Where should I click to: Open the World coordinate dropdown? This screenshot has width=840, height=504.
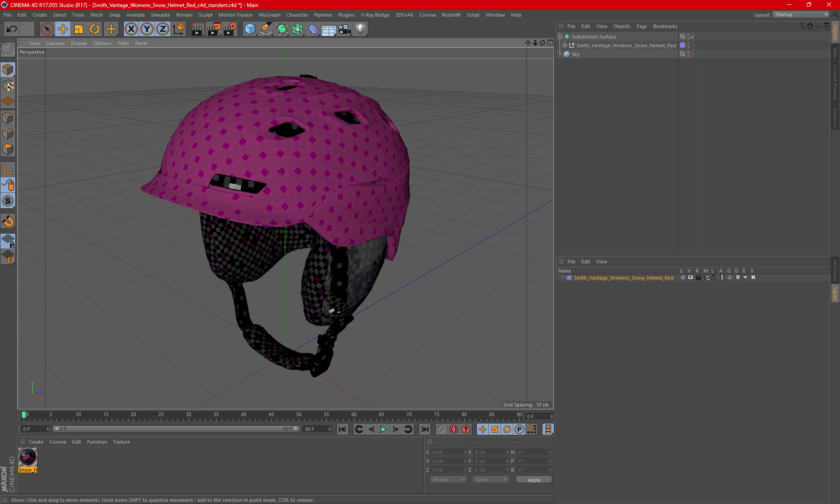pos(448,479)
